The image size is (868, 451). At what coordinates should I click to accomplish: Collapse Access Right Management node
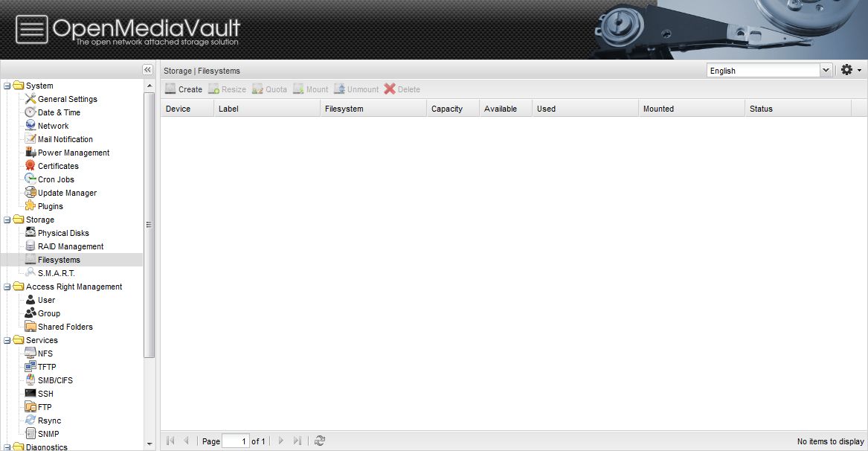coord(7,287)
